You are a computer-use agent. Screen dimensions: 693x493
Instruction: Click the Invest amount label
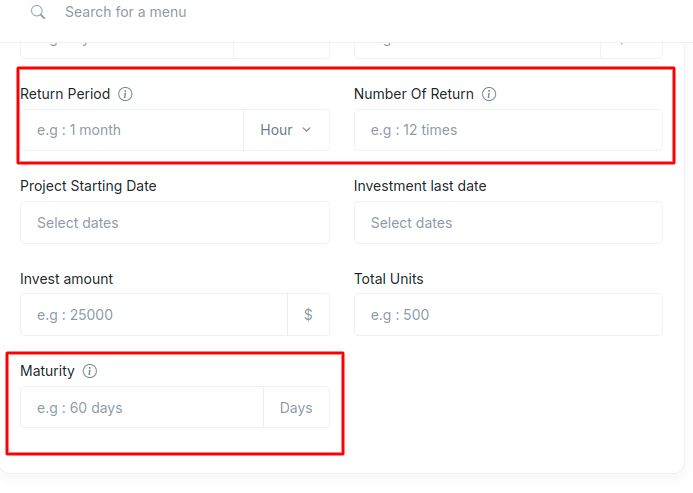pyautogui.click(x=67, y=279)
